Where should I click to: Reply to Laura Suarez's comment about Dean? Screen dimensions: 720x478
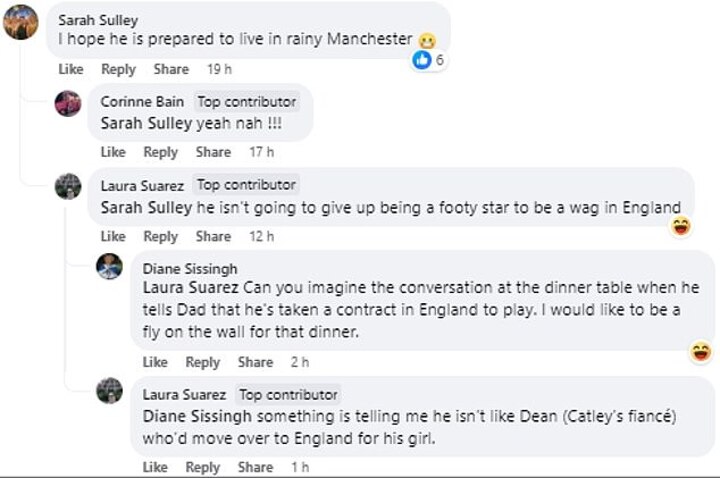(x=202, y=467)
